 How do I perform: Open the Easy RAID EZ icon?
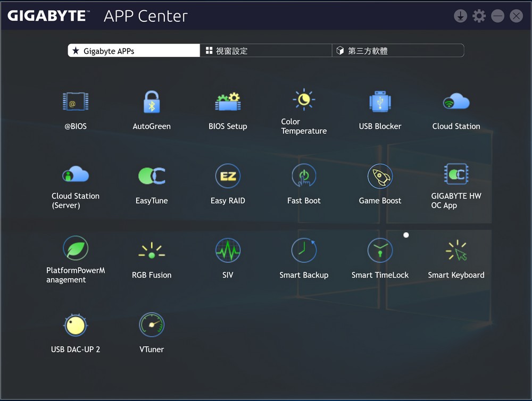(x=228, y=176)
